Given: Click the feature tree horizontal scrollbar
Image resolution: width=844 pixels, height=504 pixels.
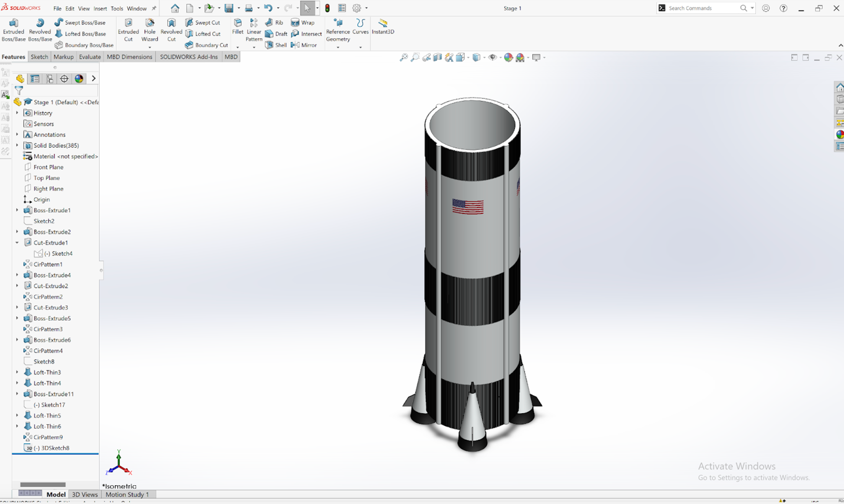Looking at the screenshot, I should [x=43, y=484].
